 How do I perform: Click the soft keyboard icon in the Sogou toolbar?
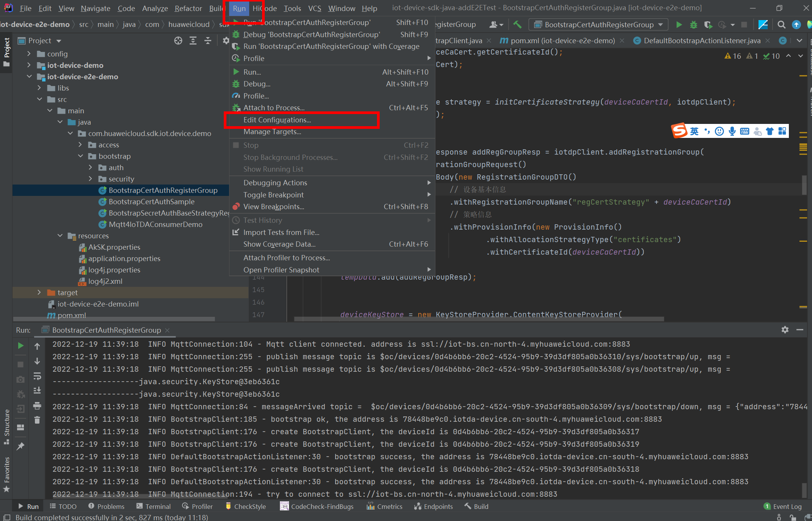pos(744,131)
